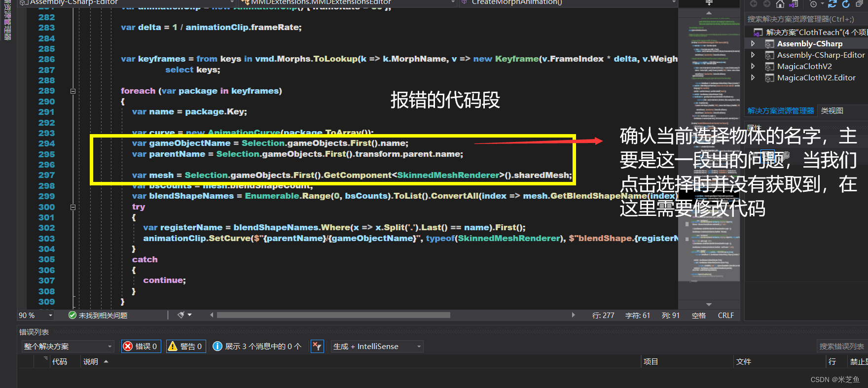This screenshot has width=868, height=388.
Task: Click in the error list search box
Action: pos(841,347)
